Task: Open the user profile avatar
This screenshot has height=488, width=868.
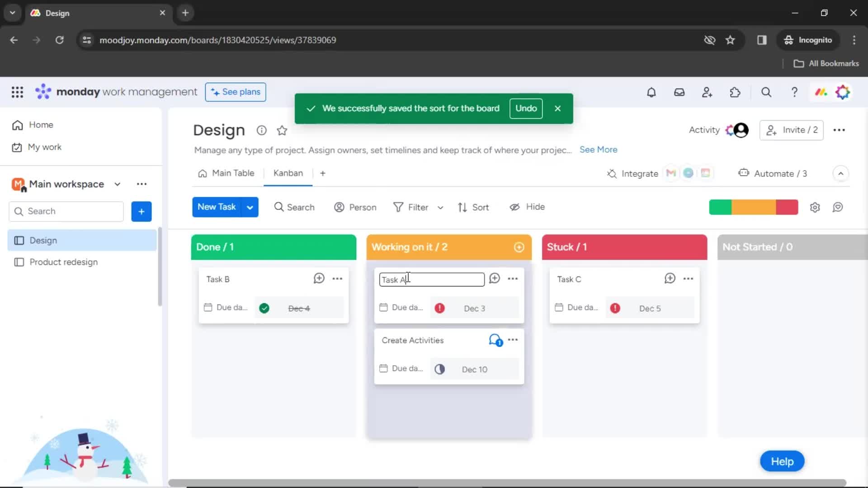Action: tap(843, 92)
